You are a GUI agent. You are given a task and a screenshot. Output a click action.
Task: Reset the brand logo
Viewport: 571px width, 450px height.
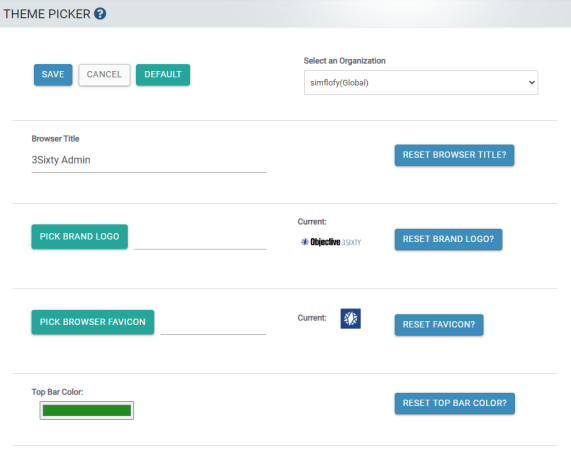click(x=448, y=239)
